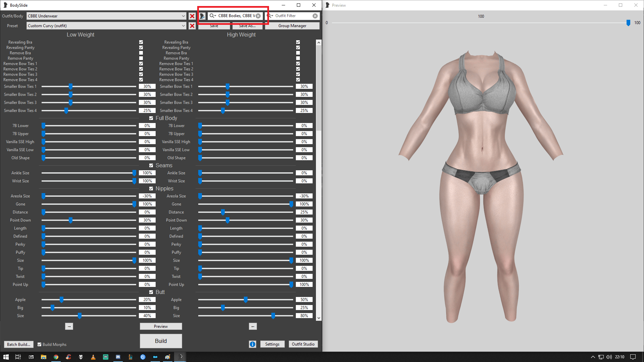Open the Preset Custom Curvy dropdown

pyautogui.click(x=106, y=26)
